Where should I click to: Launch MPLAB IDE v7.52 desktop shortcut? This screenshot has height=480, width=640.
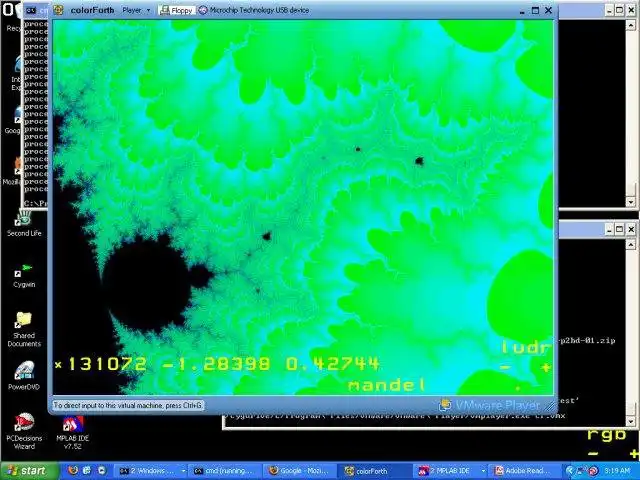73,433
